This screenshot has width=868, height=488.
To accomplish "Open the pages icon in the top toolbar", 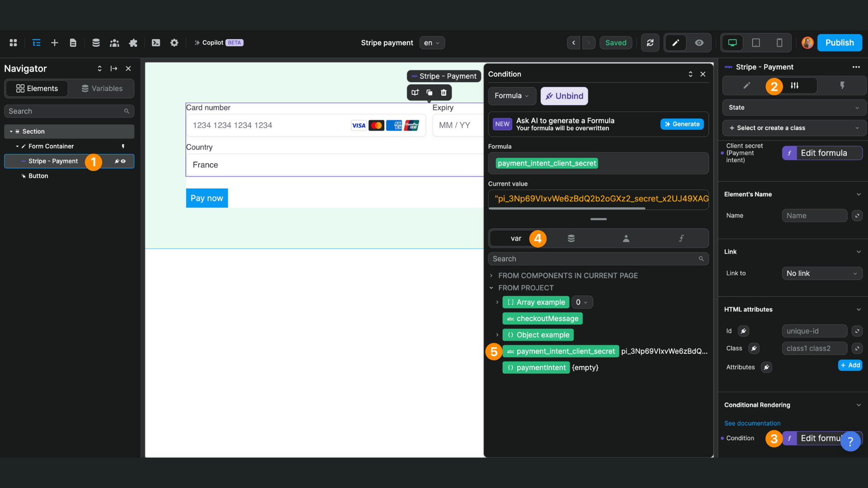I will point(73,42).
